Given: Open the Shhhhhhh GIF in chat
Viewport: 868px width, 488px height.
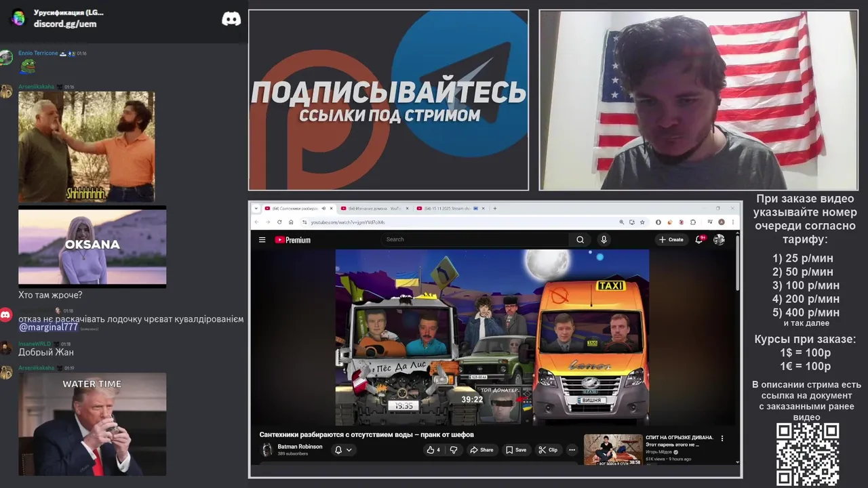Looking at the screenshot, I should [x=86, y=146].
